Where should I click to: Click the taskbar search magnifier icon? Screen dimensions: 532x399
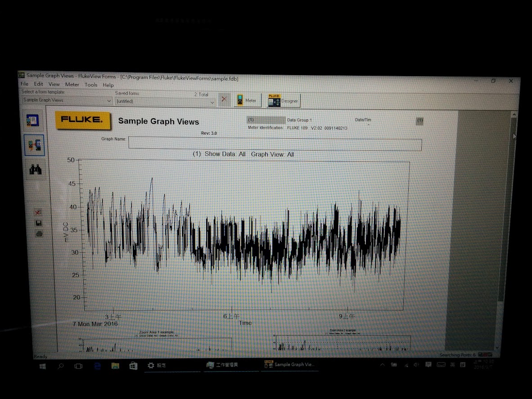click(61, 366)
